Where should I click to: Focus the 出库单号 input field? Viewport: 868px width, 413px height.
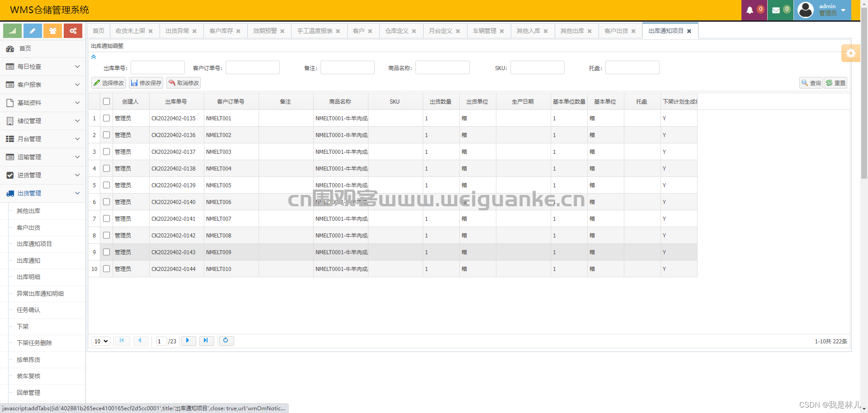[x=158, y=67]
